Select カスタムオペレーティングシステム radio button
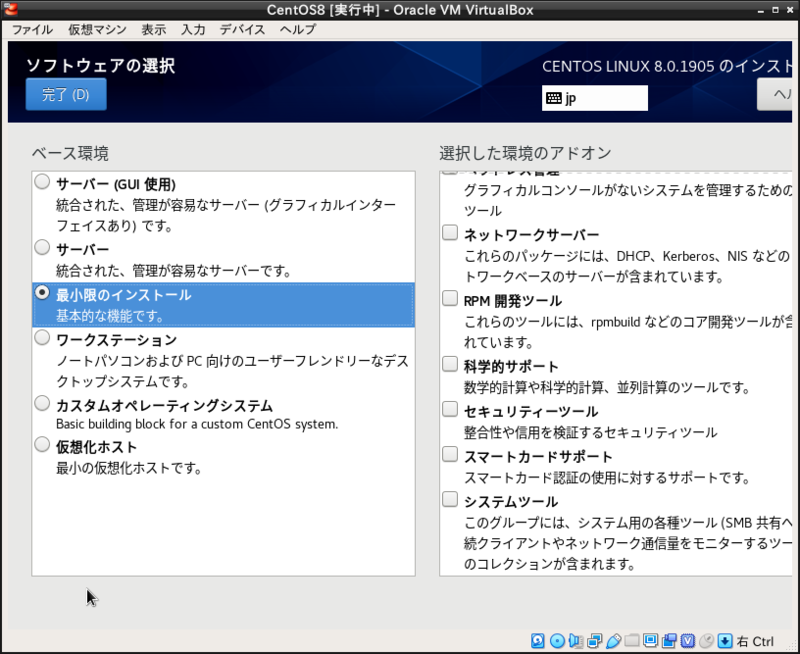Screen dimensions: 800x654 point(42,404)
